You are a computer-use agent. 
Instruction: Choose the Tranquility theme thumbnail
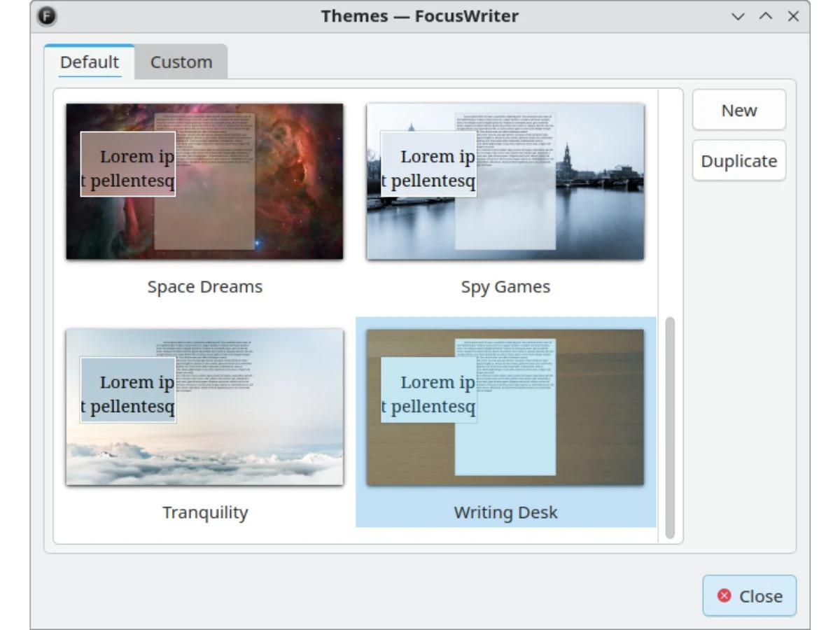click(x=204, y=407)
